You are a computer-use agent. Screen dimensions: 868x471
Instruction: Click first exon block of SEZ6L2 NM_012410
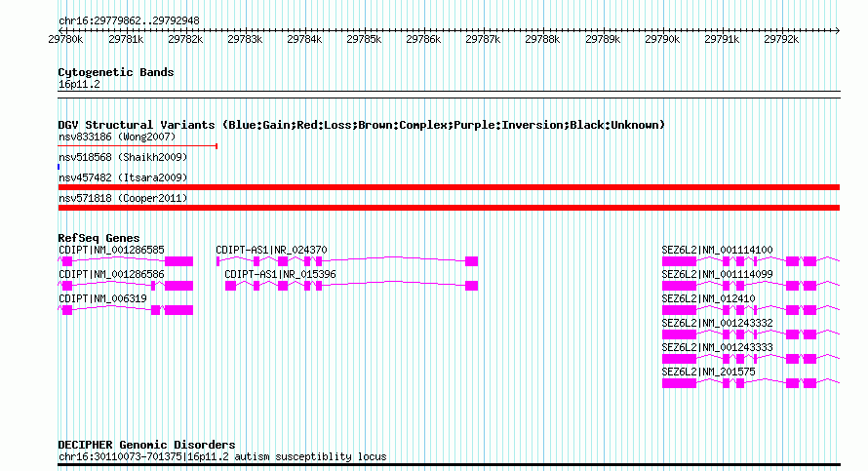(679, 310)
